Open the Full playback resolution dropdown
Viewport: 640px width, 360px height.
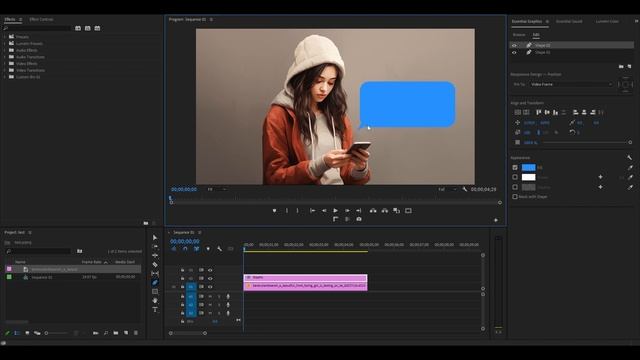pyautogui.click(x=447, y=189)
